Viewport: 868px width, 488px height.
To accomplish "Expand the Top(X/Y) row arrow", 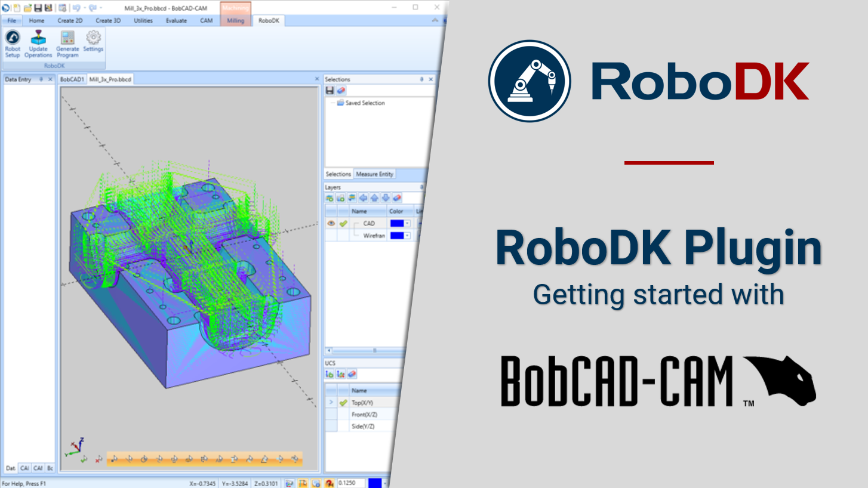I will [x=331, y=403].
